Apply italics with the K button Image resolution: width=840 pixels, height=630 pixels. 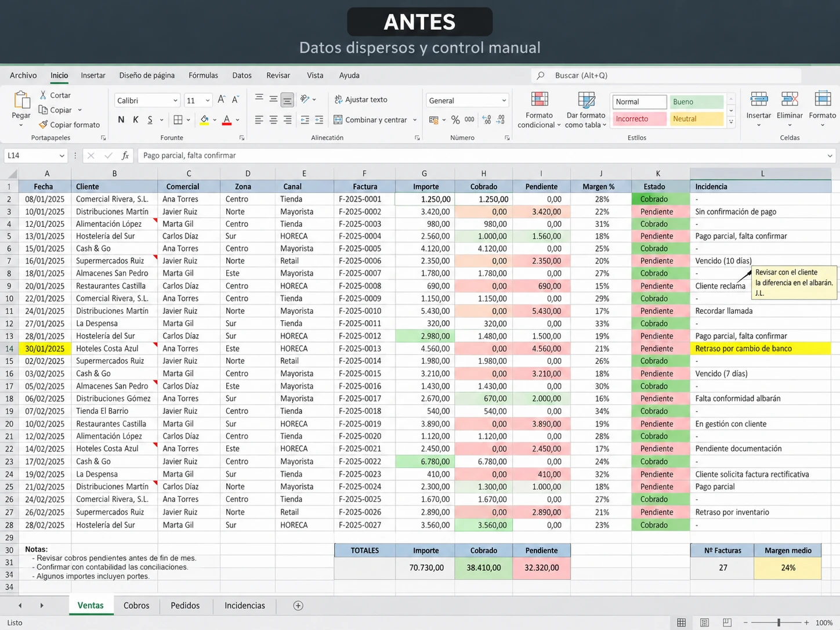pyautogui.click(x=136, y=120)
